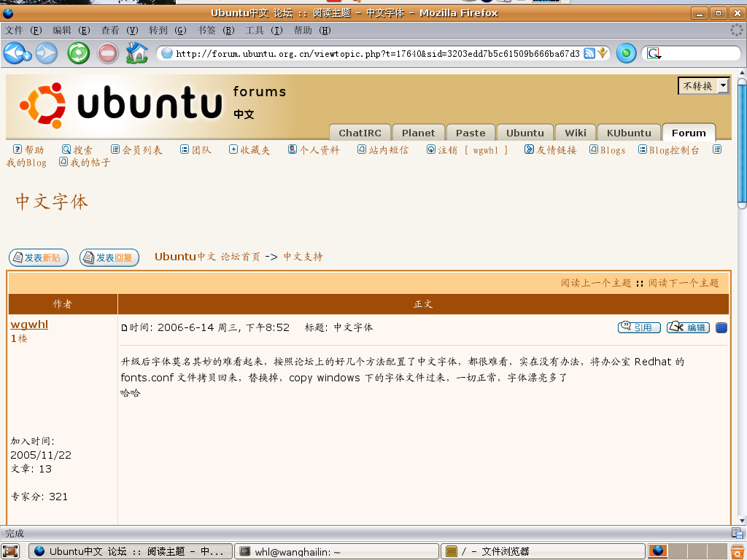This screenshot has width=747, height=560.
Task: Switch to the ChatIRC tab
Action: 360,133
